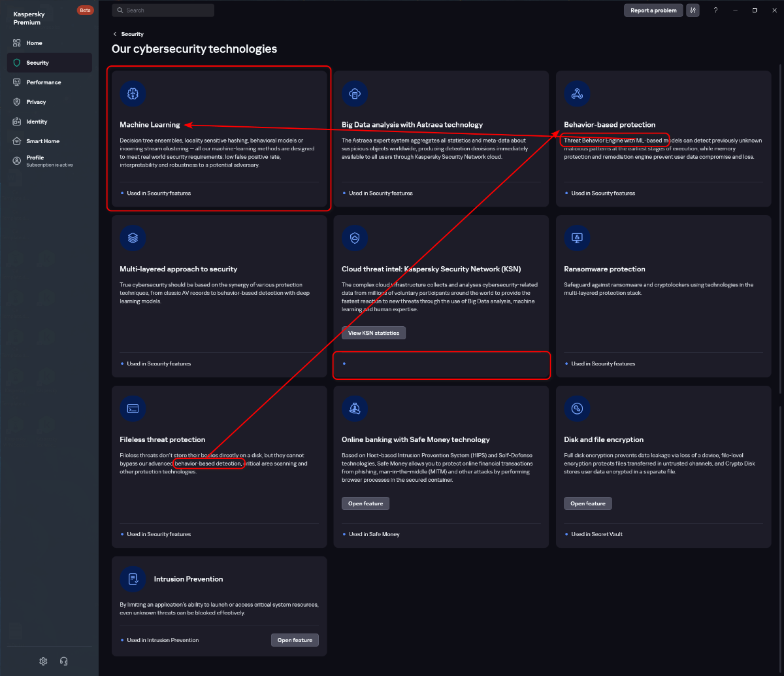Click the Identity icon in the sidebar

(x=17, y=122)
